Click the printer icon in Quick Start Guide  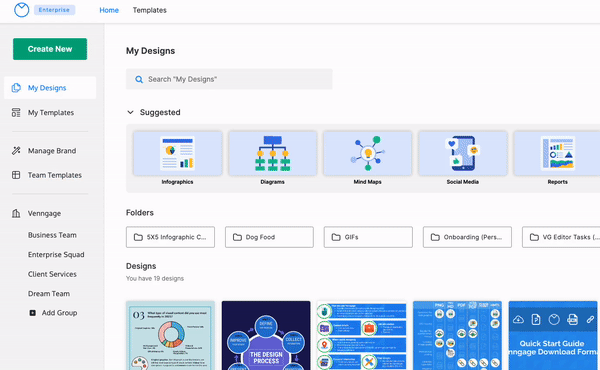tap(572, 319)
